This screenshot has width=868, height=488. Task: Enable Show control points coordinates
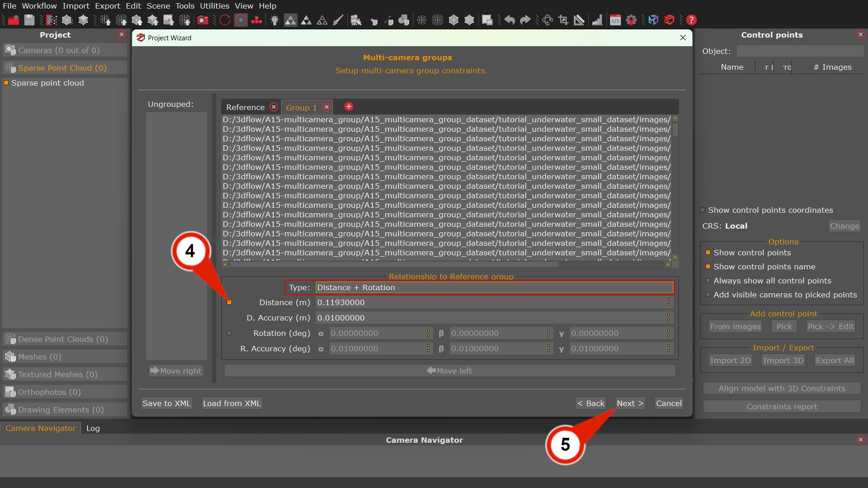pos(703,210)
